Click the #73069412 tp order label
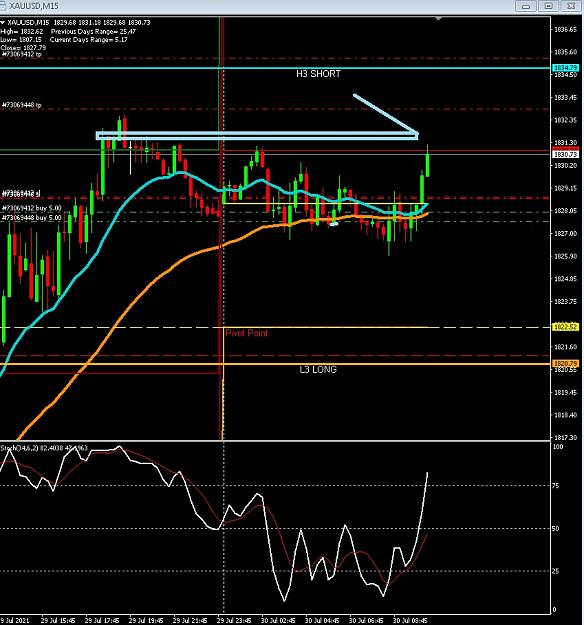The width and height of the screenshot is (584, 625). click(22, 54)
